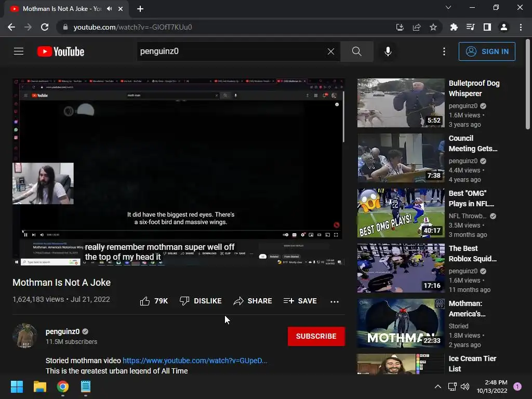Image resolution: width=532 pixels, height=399 pixels.
Task: Open tab search chevron dropdown
Action: tap(448, 7)
